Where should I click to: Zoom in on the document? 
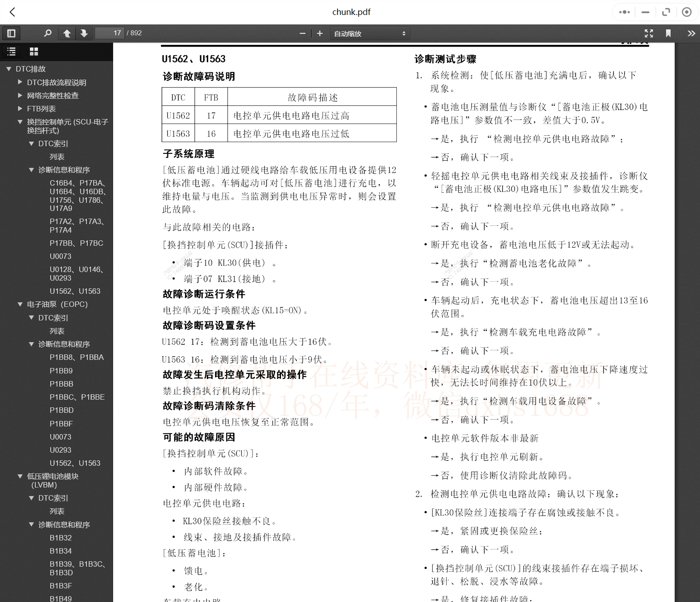(x=320, y=33)
